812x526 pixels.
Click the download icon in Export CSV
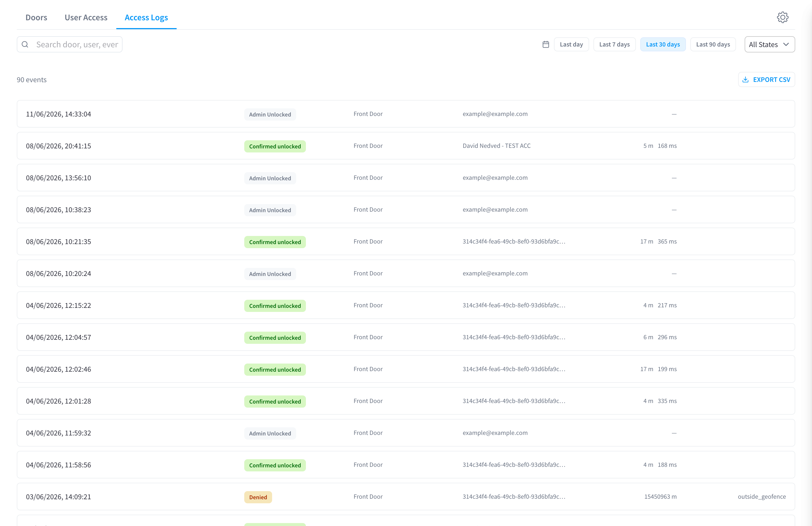point(745,79)
